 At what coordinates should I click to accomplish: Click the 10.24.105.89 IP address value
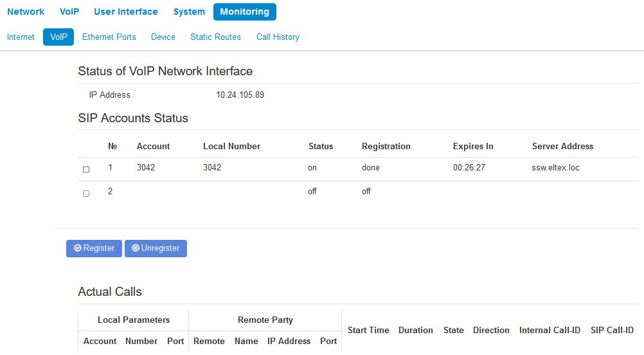[240, 95]
